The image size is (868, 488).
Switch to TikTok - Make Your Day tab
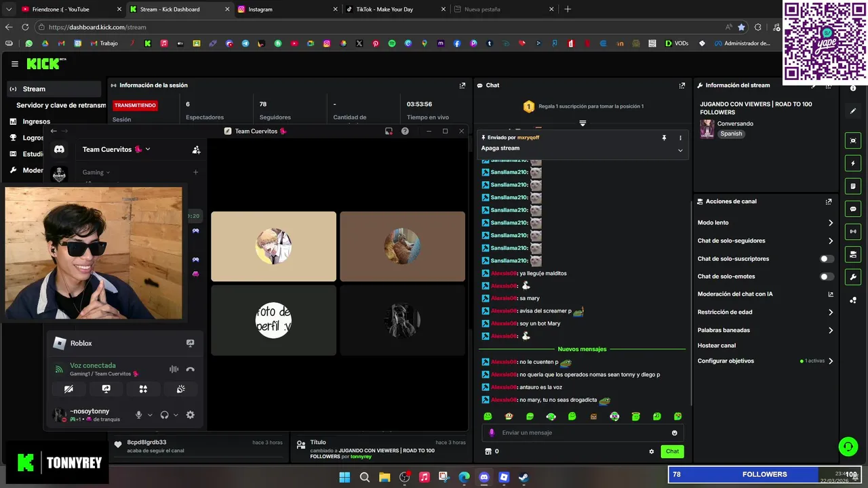pyautogui.click(x=395, y=9)
